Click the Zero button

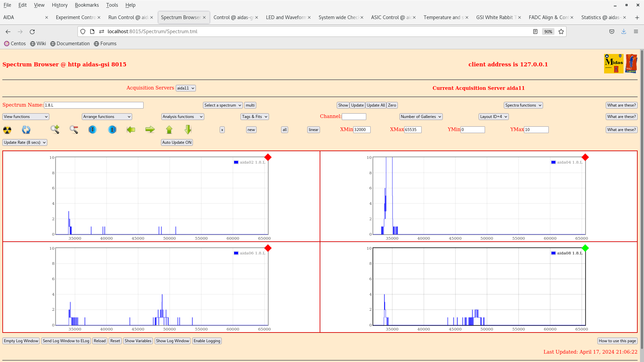point(392,105)
